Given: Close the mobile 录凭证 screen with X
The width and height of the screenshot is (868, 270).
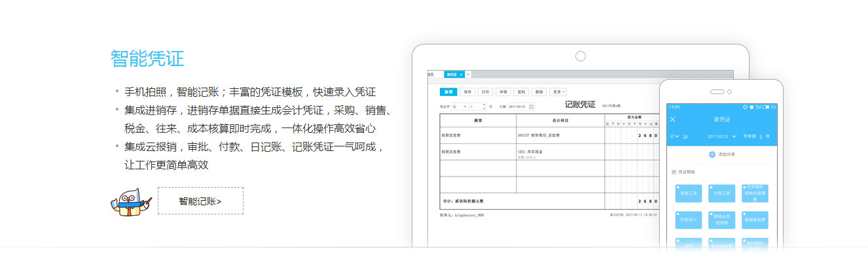Looking at the screenshot, I should (672, 120).
